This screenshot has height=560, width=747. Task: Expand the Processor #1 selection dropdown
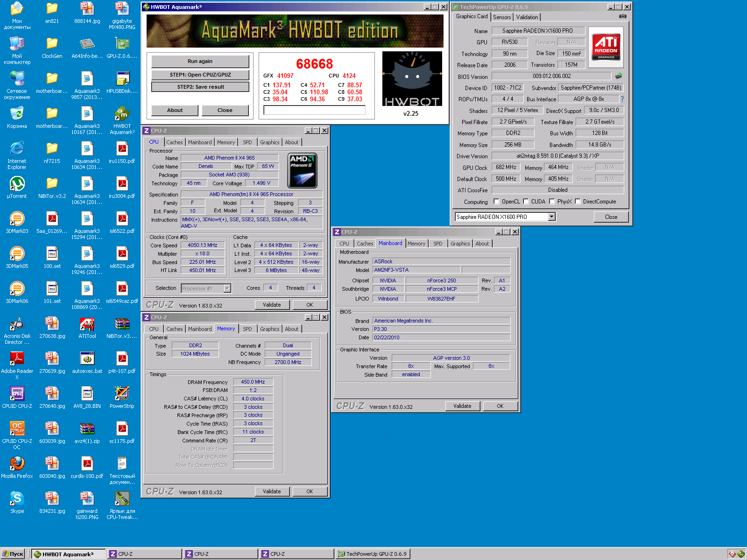pos(227,288)
